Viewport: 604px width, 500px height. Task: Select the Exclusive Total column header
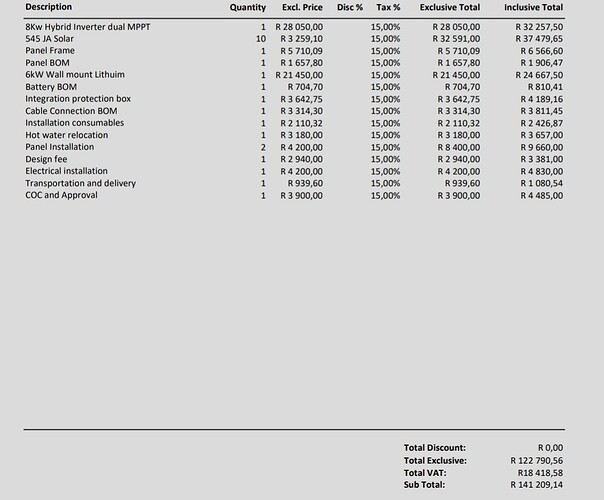pos(450,7)
